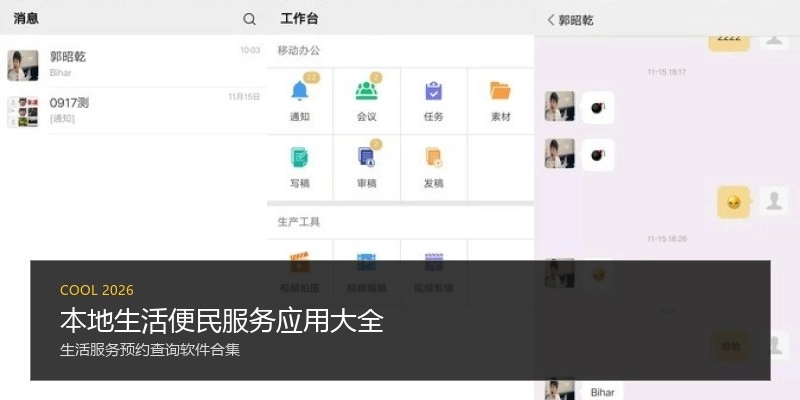Click the 0917测 group avatar

pyautogui.click(x=23, y=112)
